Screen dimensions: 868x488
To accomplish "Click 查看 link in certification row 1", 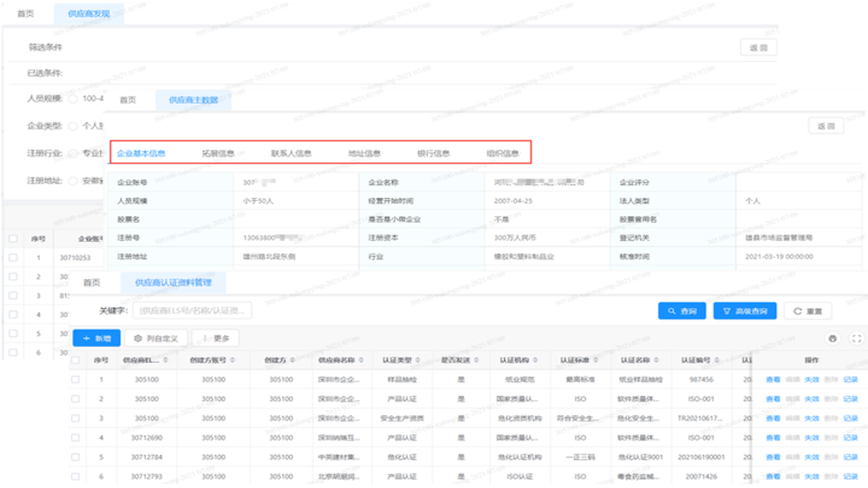I will (772, 380).
